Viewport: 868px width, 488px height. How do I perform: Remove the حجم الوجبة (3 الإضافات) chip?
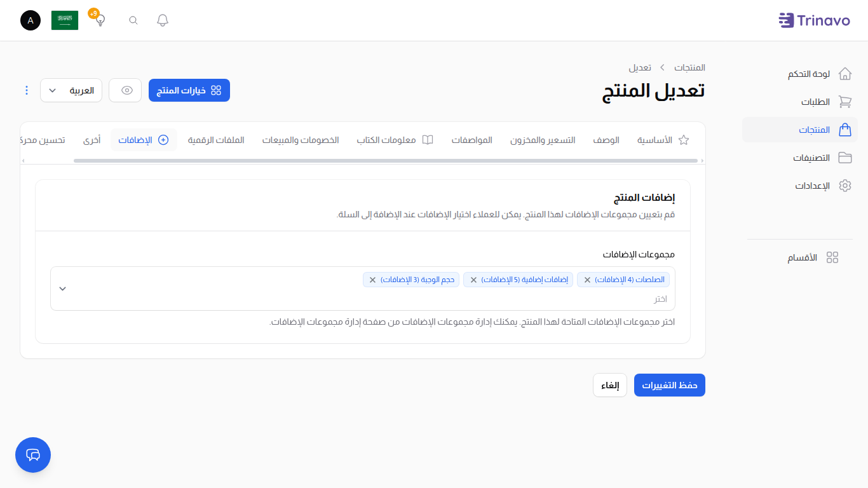pos(373,279)
